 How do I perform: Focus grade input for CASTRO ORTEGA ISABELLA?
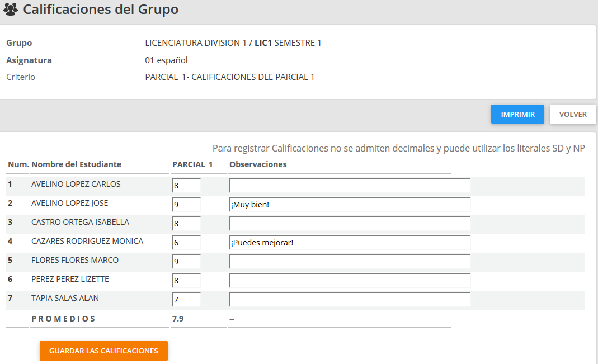pyautogui.click(x=187, y=224)
